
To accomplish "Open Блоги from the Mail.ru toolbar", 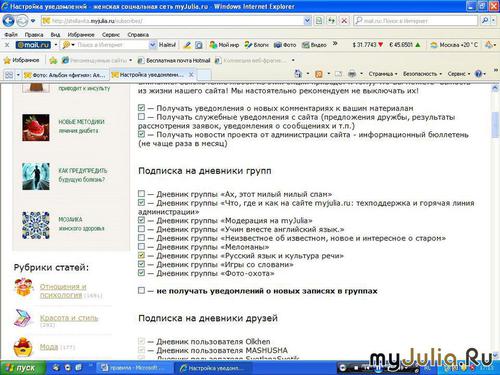I will pos(256,45).
